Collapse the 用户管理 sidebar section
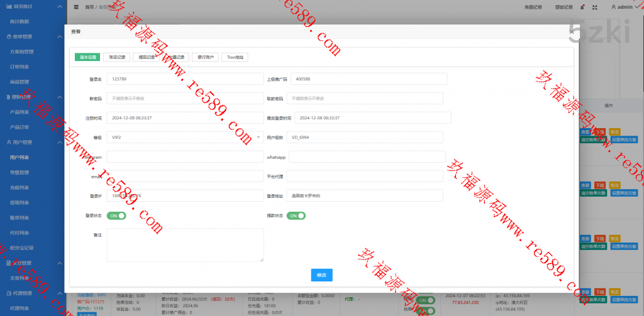 pyautogui.click(x=59, y=143)
